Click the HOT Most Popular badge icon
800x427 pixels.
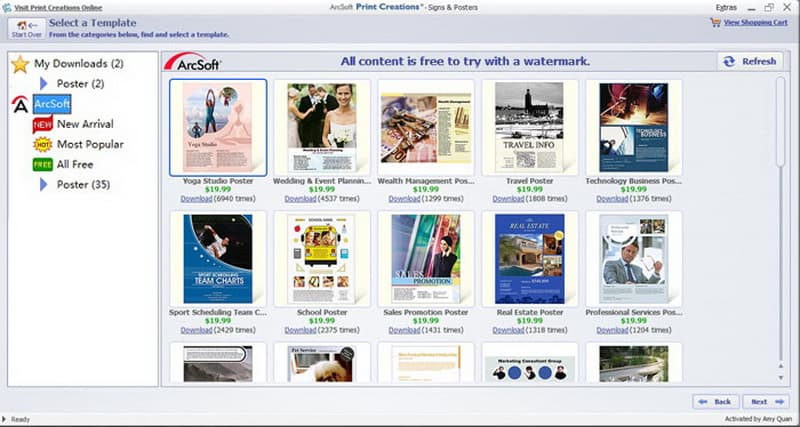point(42,144)
